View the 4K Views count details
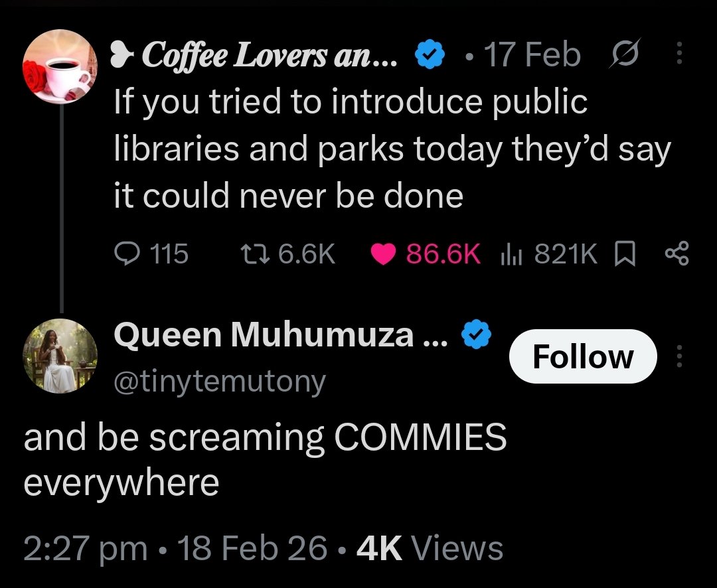This screenshot has height=588, width=717. point(430,548)
